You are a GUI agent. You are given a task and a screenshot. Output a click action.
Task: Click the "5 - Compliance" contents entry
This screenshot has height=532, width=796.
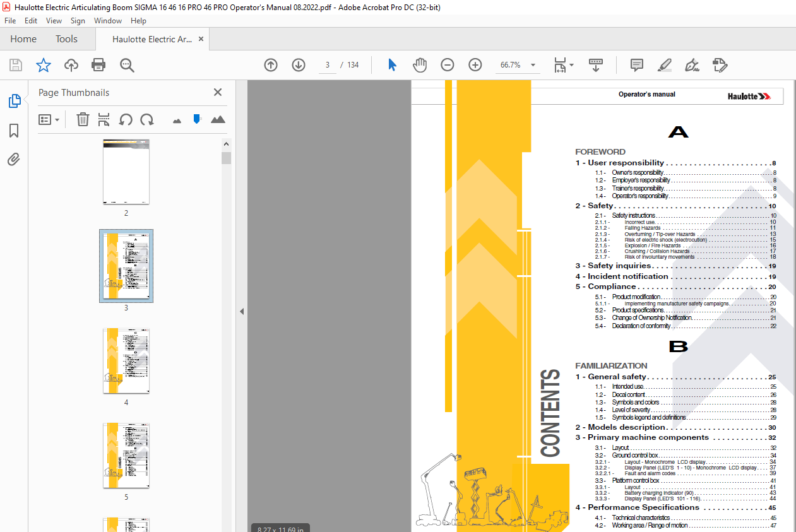click(675, 287)
